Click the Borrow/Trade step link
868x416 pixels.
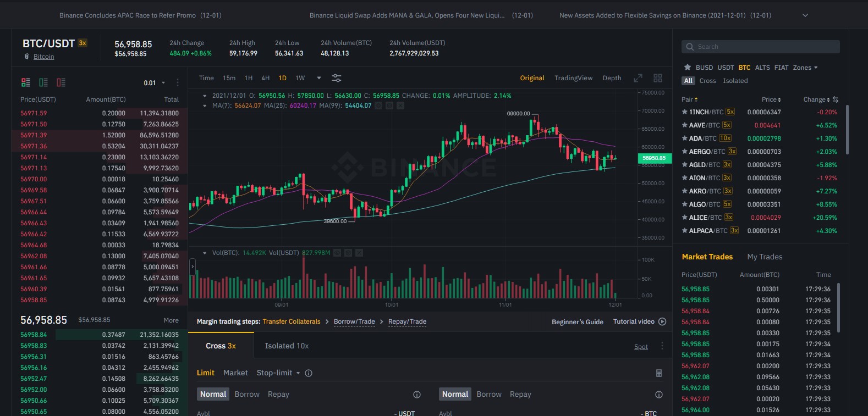[x=354, y=321]
